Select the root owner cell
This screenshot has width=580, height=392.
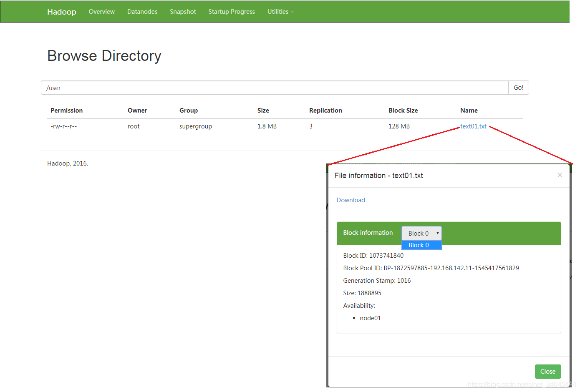click(x=134, y=126)
